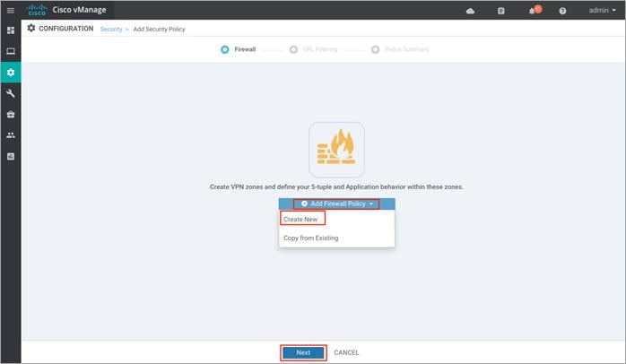This screenshot has height=364, width=626.
Task: Choose Create New from the menu
Action: pyautogui.click(x=300, y=219)
